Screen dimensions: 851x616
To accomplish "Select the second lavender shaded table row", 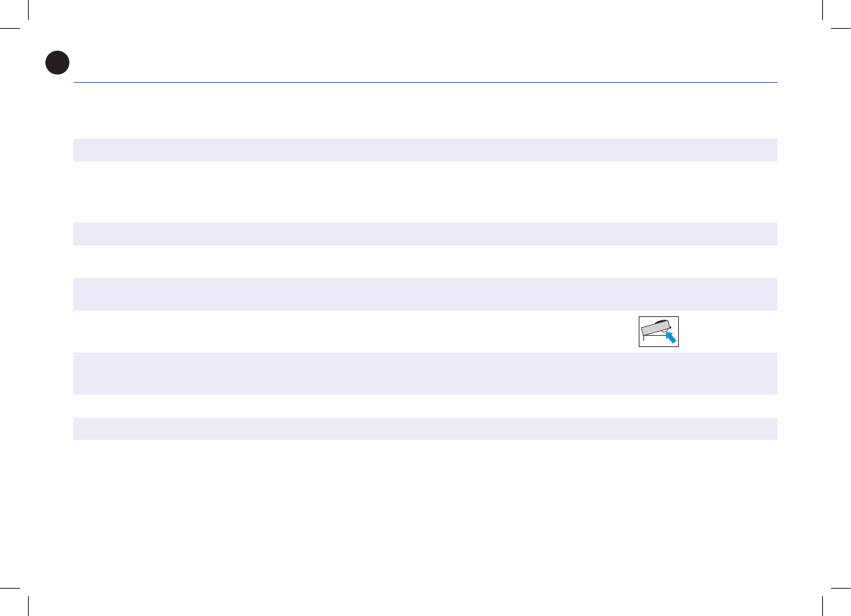I will click(425, 234).
